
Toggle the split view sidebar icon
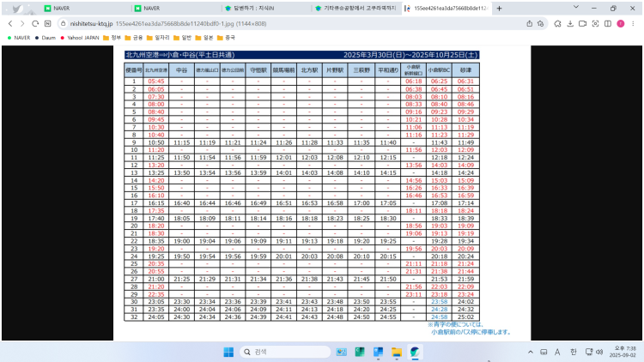[x=608, y=24]
